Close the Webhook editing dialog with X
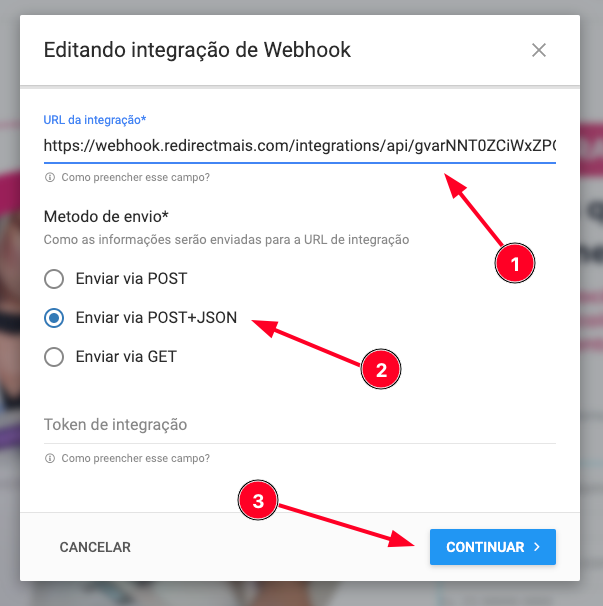The height and width of the screenshot is (606, 603). 538,50
